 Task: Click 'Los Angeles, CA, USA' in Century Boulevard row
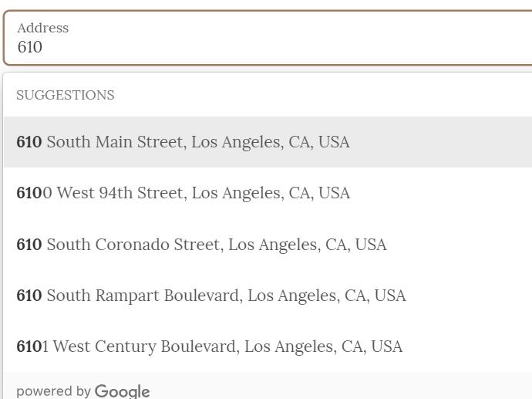[323, 347]
